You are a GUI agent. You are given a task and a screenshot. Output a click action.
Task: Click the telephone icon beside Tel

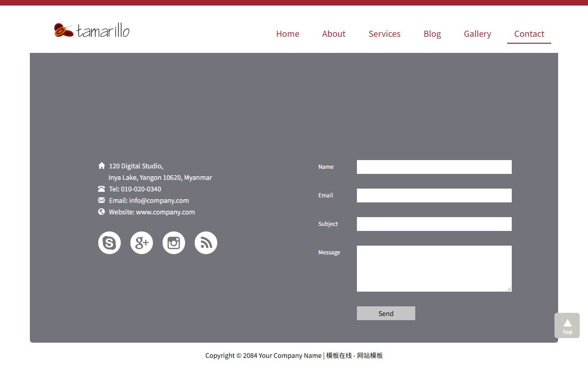click(x=102, y=189)
